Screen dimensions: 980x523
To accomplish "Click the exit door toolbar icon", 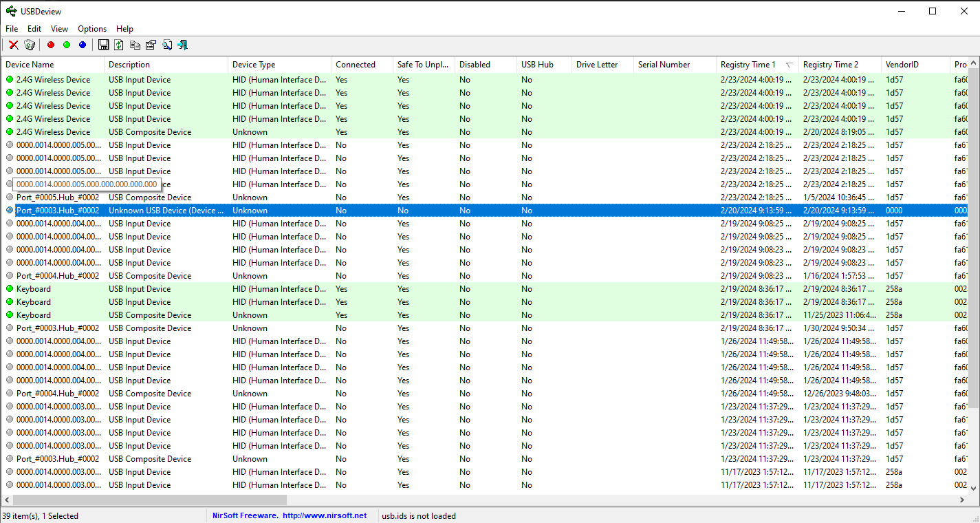I will 183,45.
